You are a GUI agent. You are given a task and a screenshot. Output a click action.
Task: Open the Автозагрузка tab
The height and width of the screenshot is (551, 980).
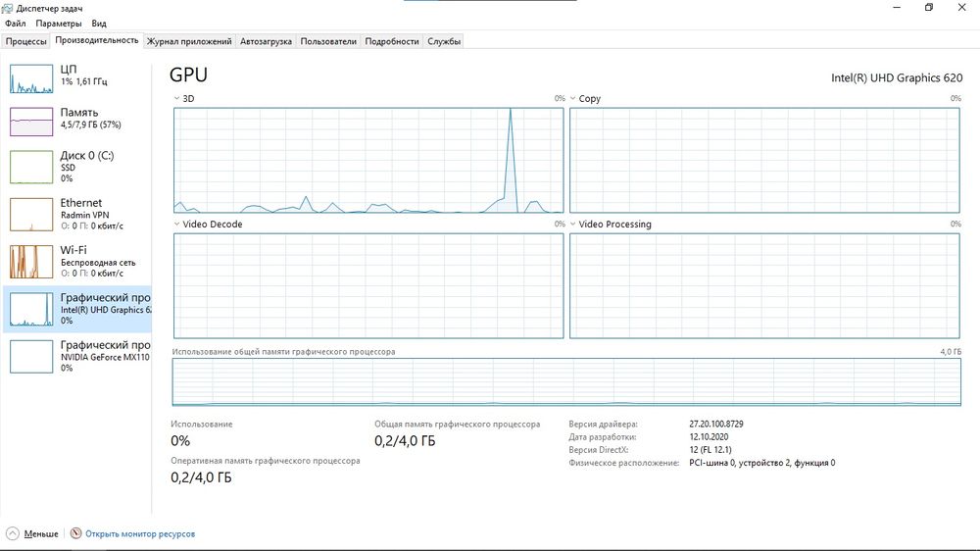[266, 41]
